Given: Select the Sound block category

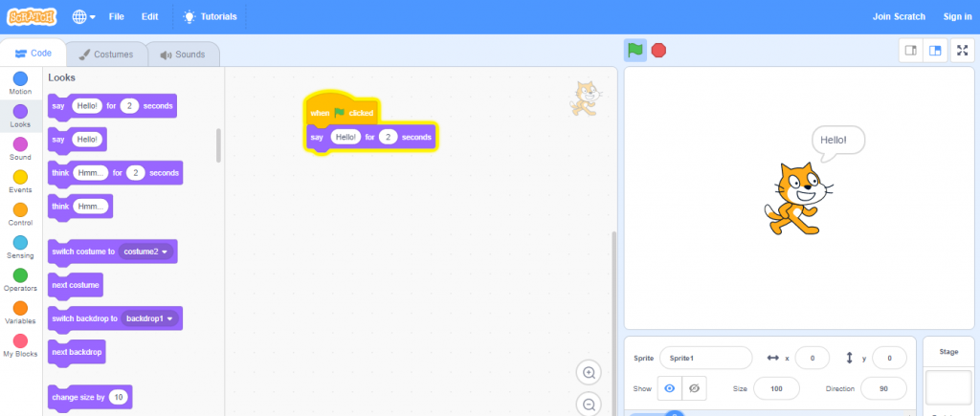Looking at the screenshot, I should pos(20,149).
